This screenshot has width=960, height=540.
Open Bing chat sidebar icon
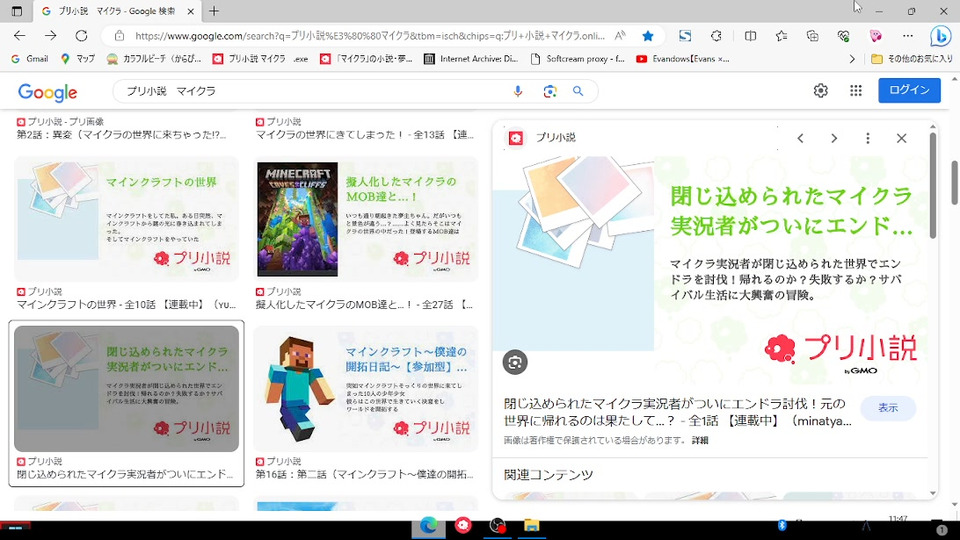tap(940, 37)
